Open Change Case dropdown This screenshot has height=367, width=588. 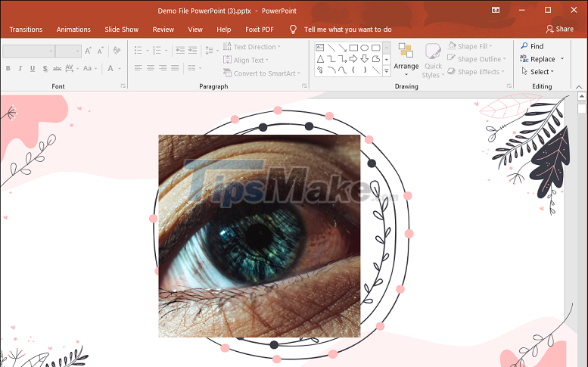tap(90, 68)
